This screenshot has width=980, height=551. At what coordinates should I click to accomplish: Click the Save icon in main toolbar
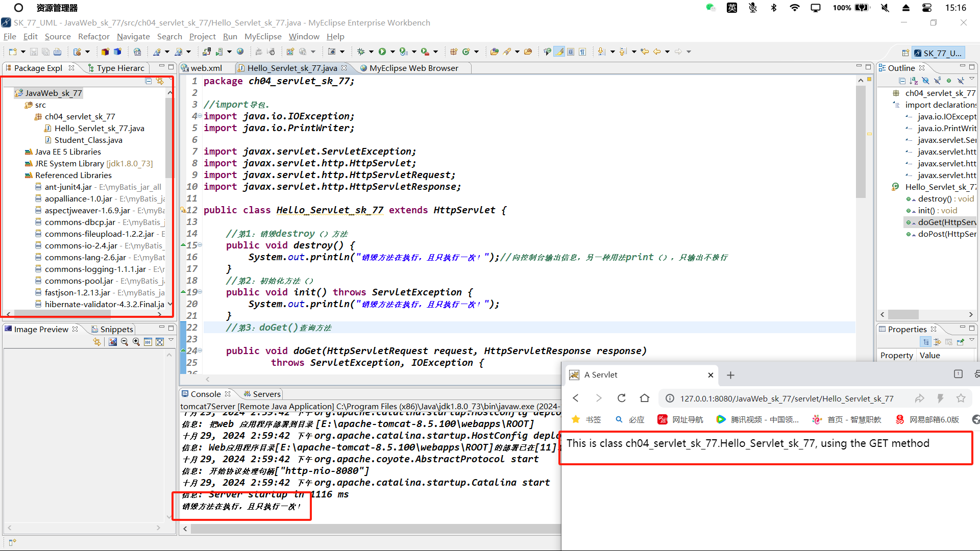click(x=34, y=52)
